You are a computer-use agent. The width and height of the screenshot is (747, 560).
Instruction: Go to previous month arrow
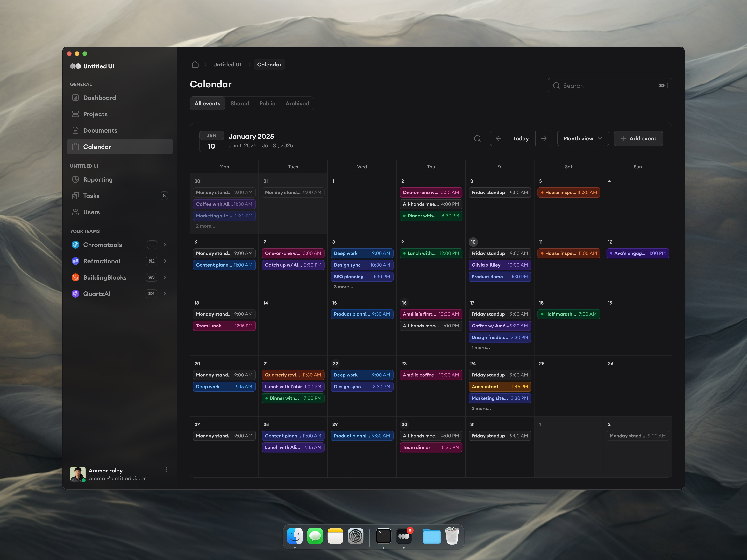[x=498, y=138]
